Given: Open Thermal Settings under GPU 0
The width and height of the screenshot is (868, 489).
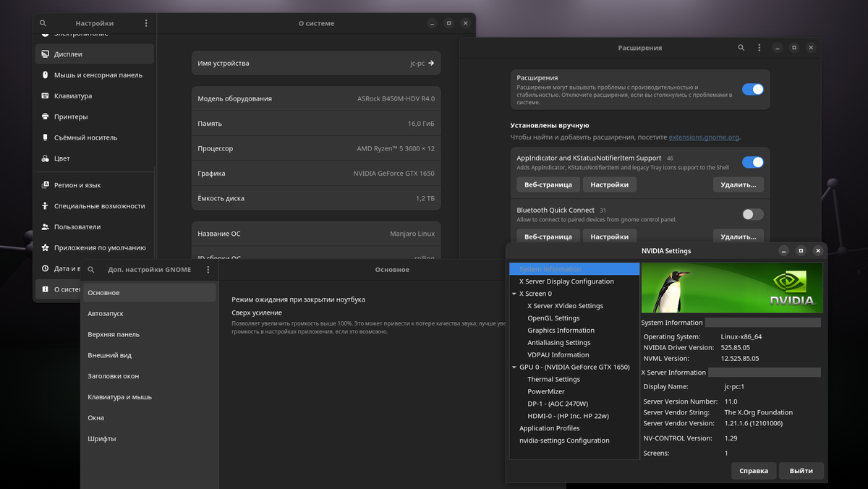Looking at the screenshot, I should point(553,379).
